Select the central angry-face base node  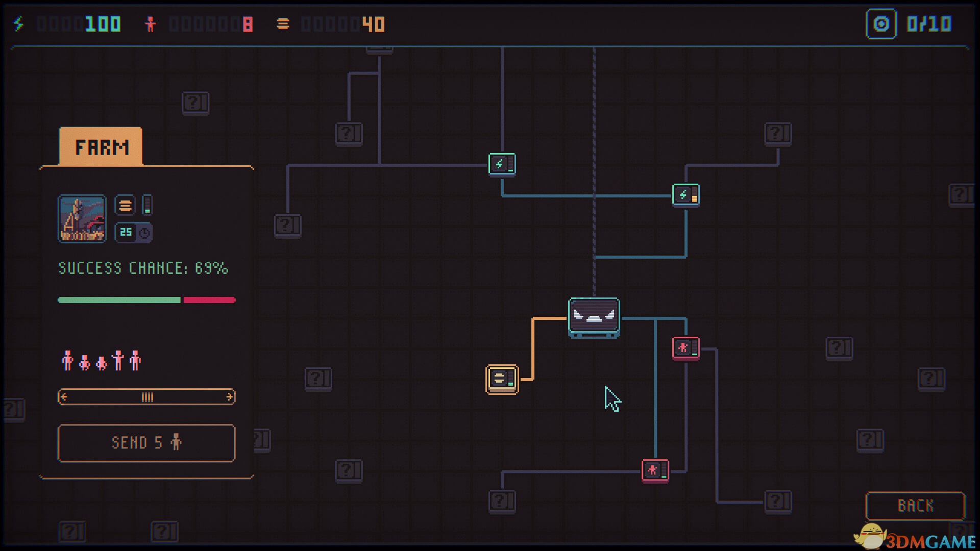pyautogui.click(x=594, y=317)
